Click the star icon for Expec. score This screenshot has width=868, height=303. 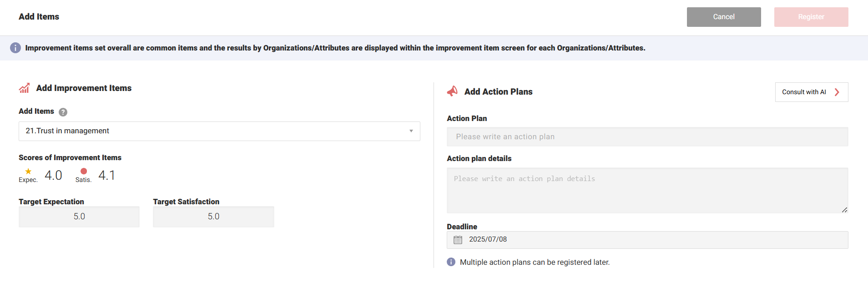pos(28,172)
